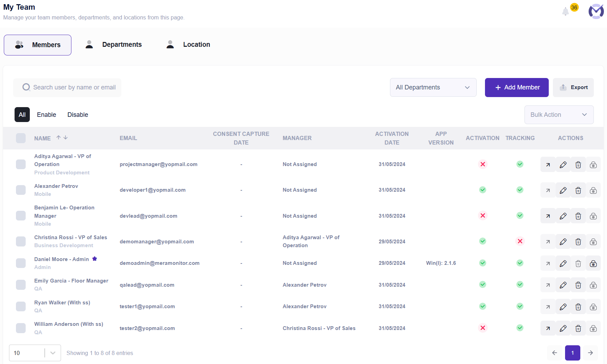Screen dimensions: 607x364
Task: Delete Christina Rossi using trash icon
Action: 578,242
